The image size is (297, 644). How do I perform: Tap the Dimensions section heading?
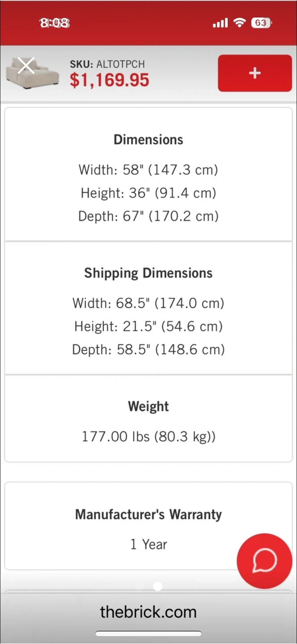click(148, 140)
